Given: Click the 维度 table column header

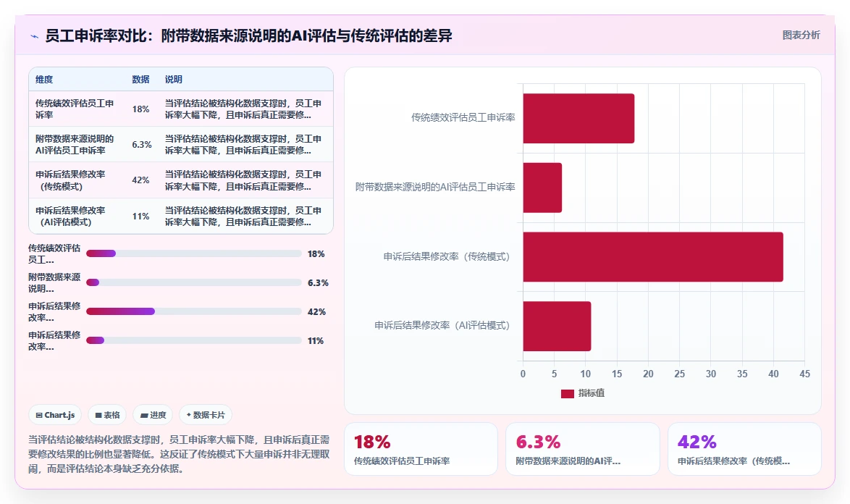Looking at the screenshot, I should coord(44,79).
